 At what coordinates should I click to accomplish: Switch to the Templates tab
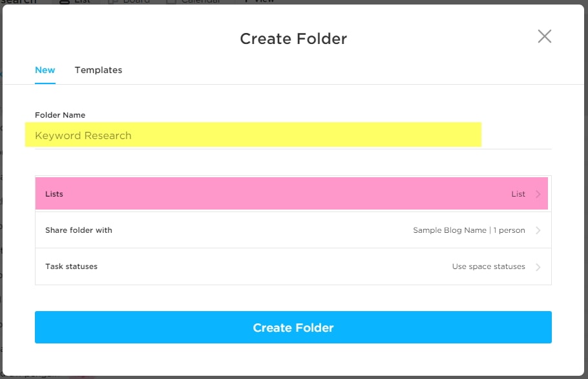tap(98, 70)
